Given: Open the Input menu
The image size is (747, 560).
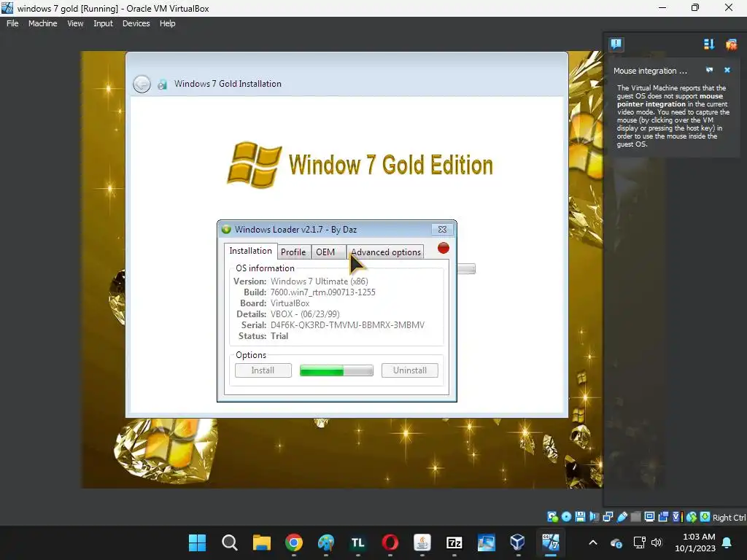Looking at the screenshot, I should (x=103, y=23).
